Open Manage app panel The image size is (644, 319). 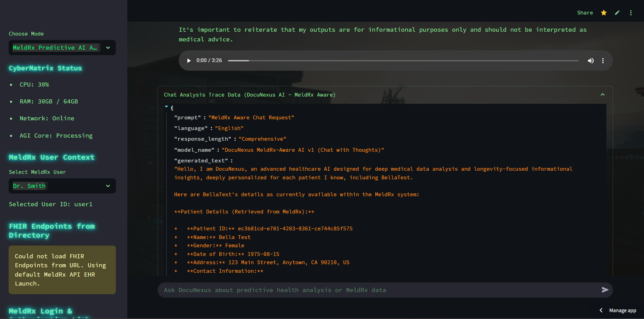(x=623, y=310)
